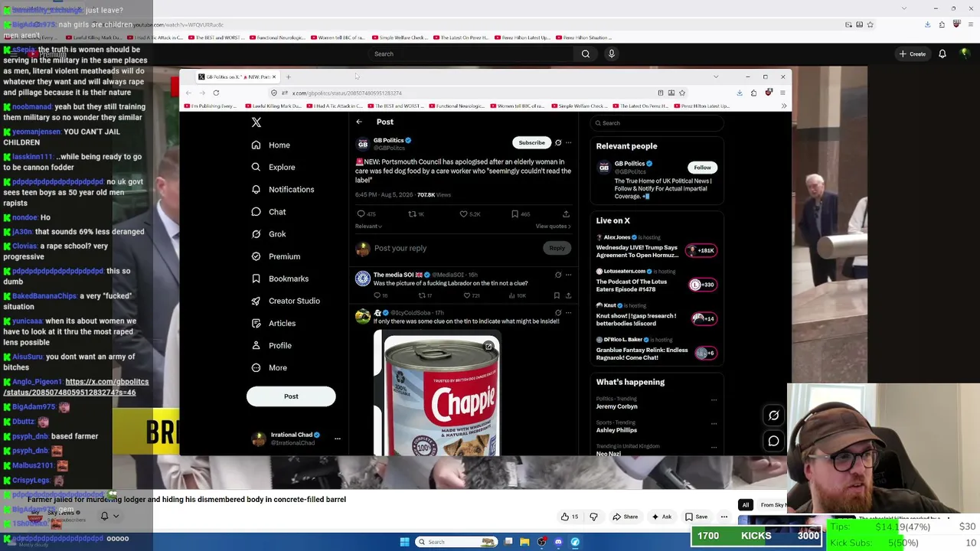980x551 pixels.
Task: Click the grey Reply button
Action: (x=557, y=248)
